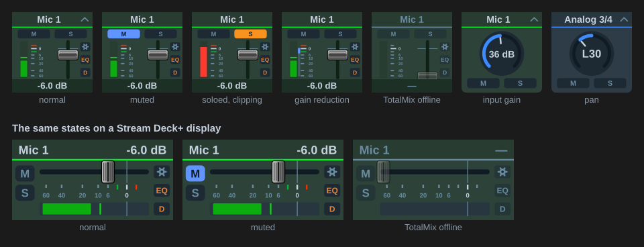Screen dimensions: 644x247
Task: Click the fader on soloed clipping strip
Action: (x=248, y=54)
